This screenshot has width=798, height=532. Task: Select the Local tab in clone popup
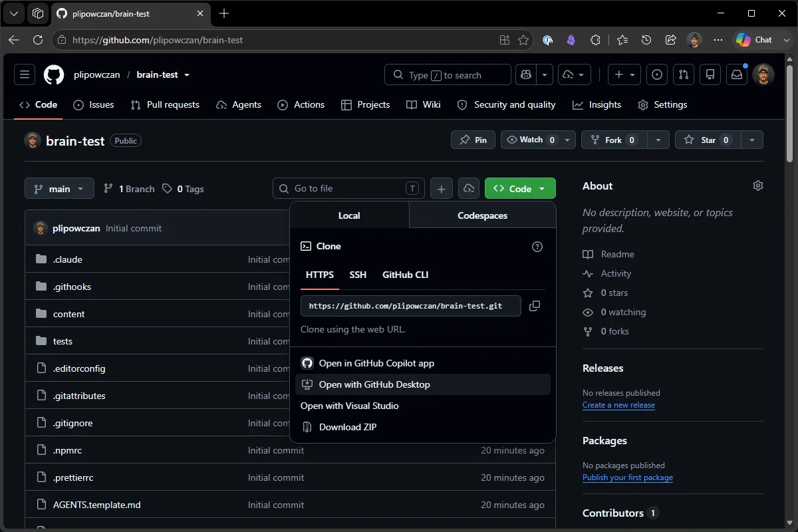tap(349, 215)
